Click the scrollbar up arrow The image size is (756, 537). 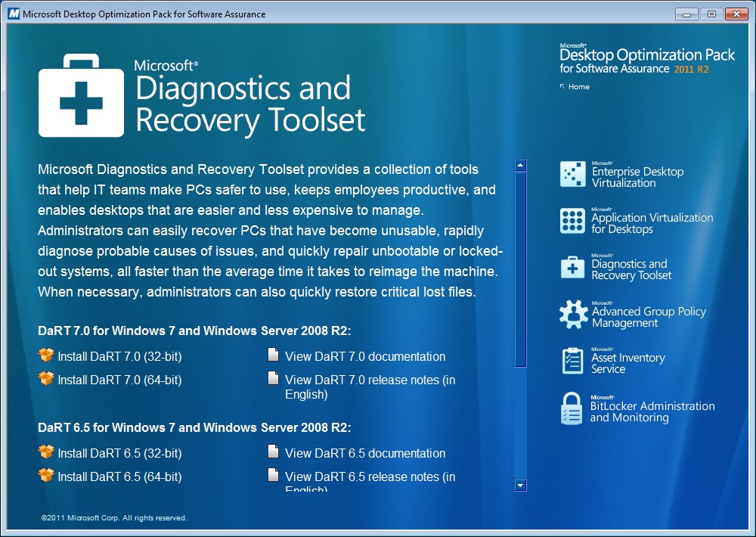pyautogui.click(x=520, y=166)
